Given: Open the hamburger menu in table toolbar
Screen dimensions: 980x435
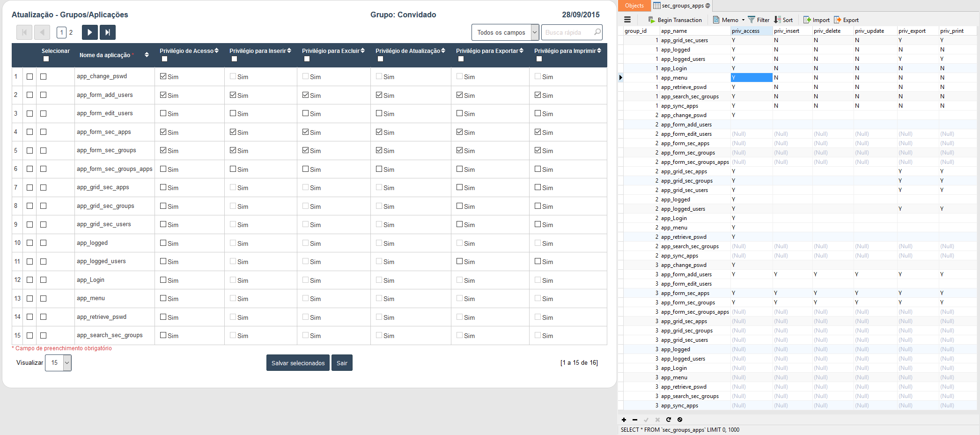Looking at the screenshot, I should (627, 20).
